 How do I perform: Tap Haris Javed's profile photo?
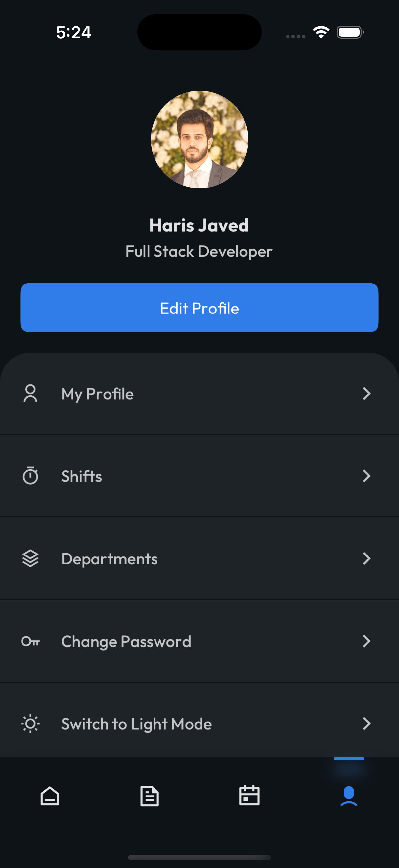(x=199, y=139)
